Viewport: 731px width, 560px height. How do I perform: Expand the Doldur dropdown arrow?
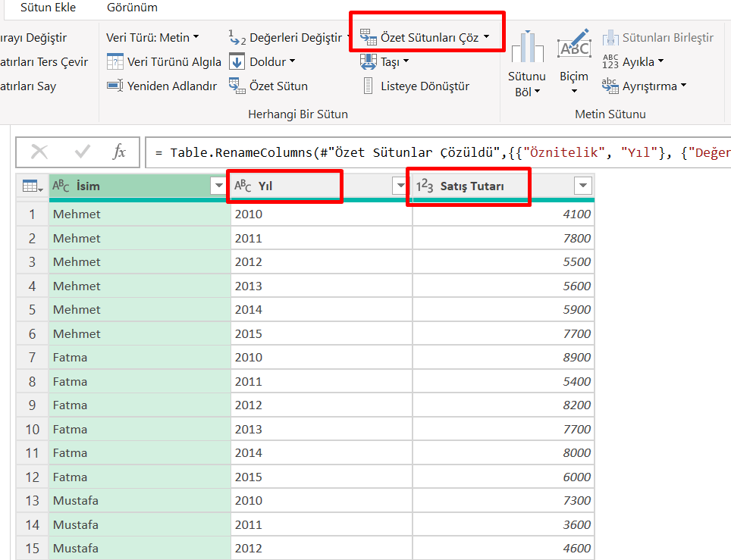(x=292, y=61)
